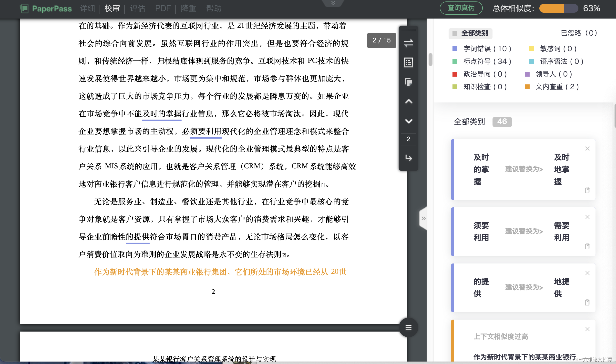Image resolution: width=616 pixels, height=364 pixels.
Task: Copy suggestion on the 的提供 card
Action: tap(587, 302)
